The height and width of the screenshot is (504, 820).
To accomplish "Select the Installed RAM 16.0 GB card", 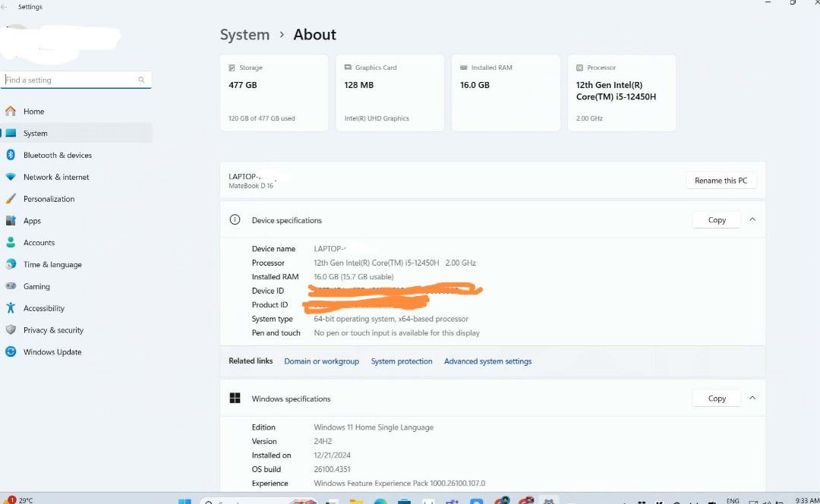I will click(506, 93).
